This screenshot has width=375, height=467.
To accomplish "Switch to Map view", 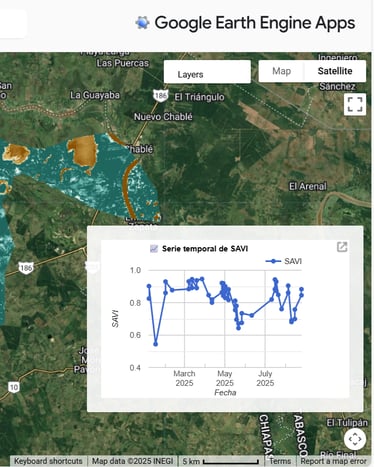I will point(281,71).
